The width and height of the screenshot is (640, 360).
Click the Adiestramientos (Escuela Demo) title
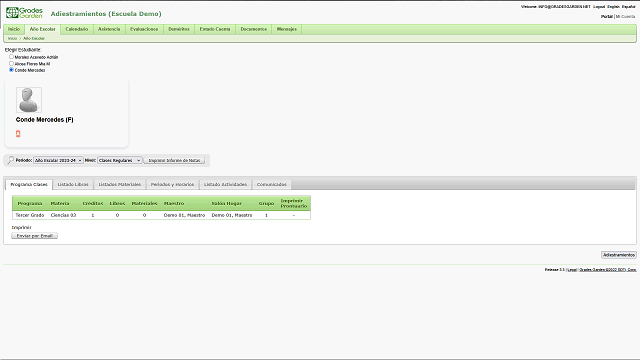pos(106,14)
